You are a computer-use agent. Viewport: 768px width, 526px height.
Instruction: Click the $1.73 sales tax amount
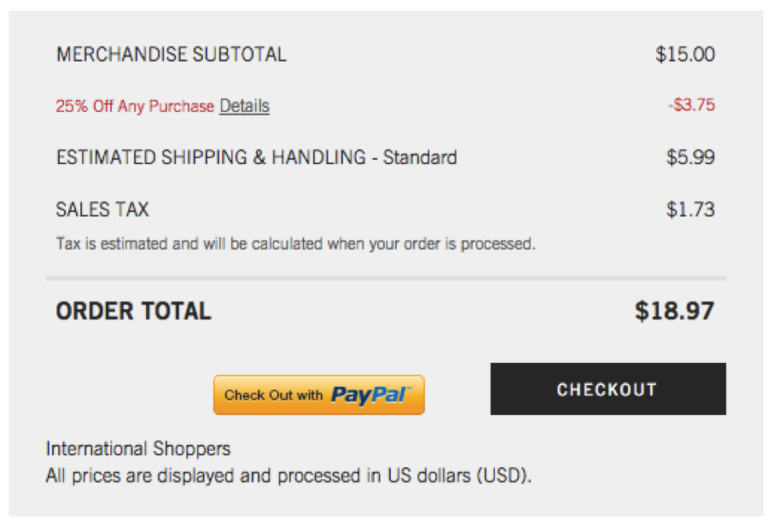pyautogui.click(x=690, y=210)
